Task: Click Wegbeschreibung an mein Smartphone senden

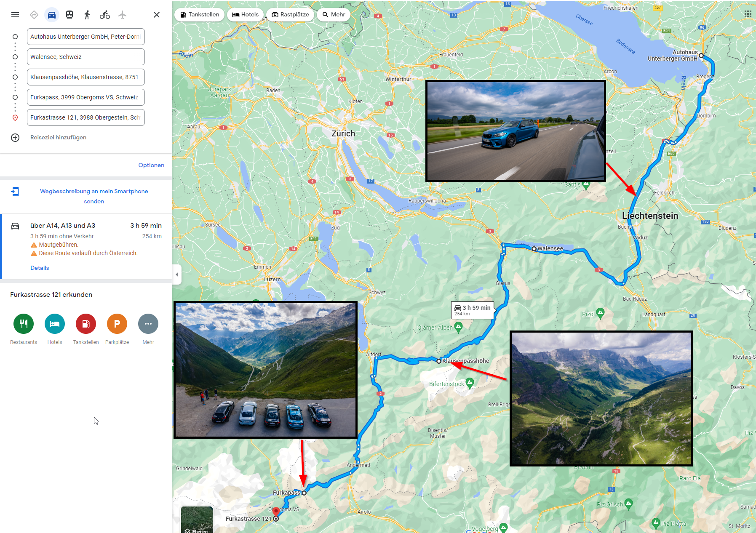Action: 94,196
